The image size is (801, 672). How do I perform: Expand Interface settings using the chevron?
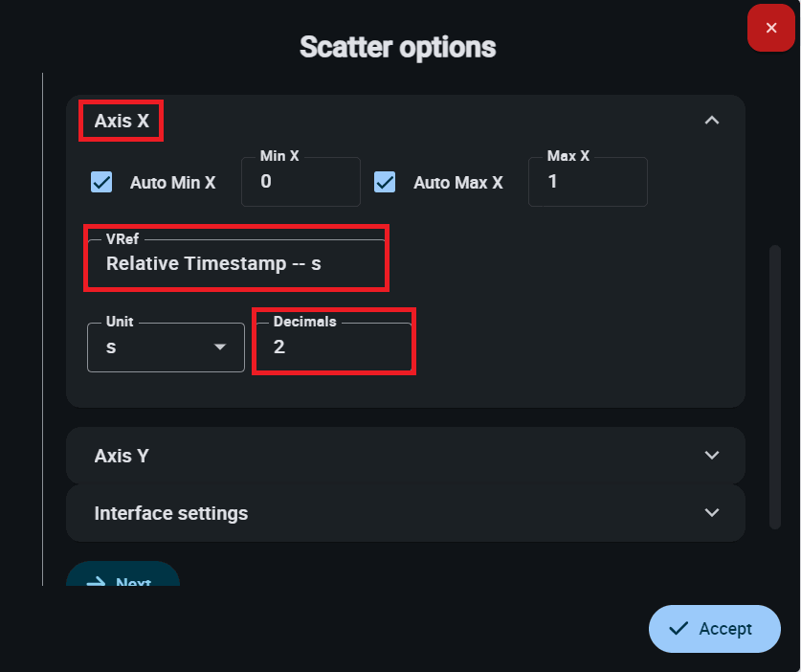pos(711,513)
